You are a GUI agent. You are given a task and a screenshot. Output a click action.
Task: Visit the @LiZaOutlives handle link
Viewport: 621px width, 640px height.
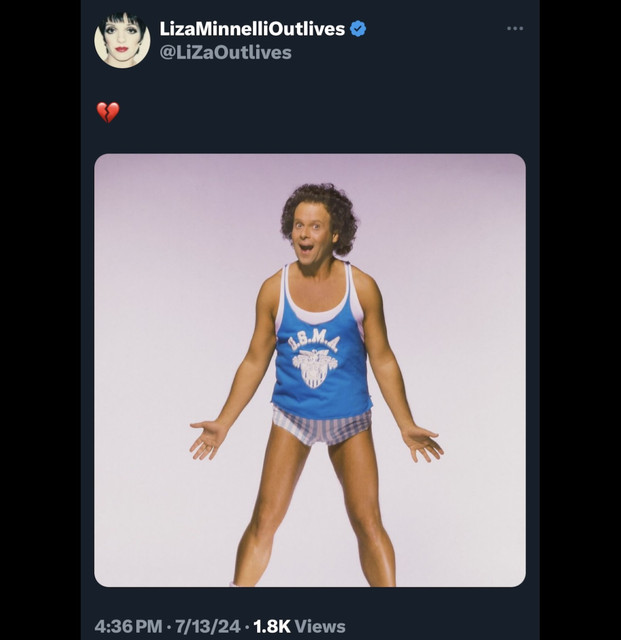coord(225,53)
